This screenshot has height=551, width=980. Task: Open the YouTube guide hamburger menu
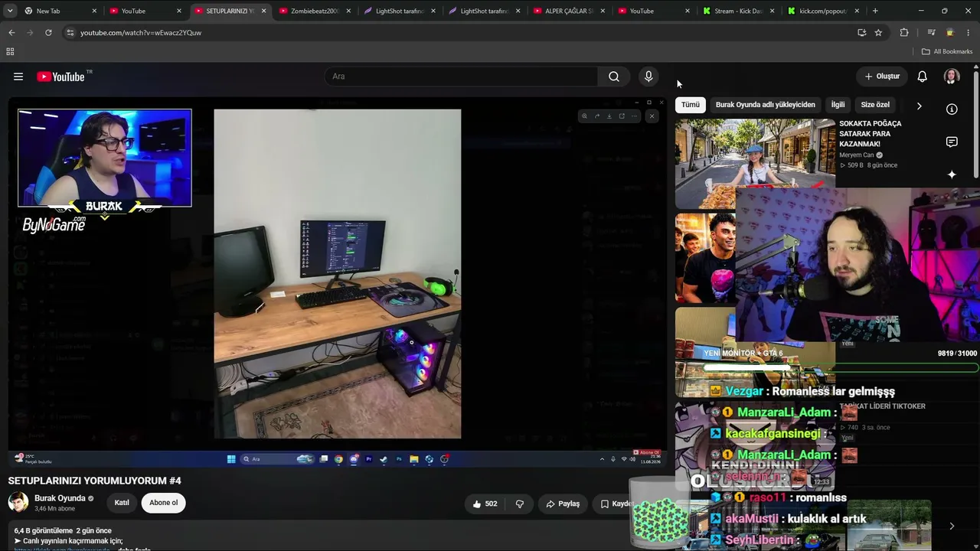point(18,77)
